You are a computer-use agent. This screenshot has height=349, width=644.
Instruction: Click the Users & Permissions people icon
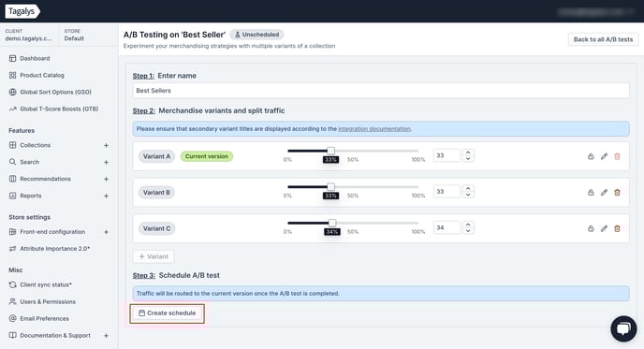pyautogui.click(x=13, y=301)
